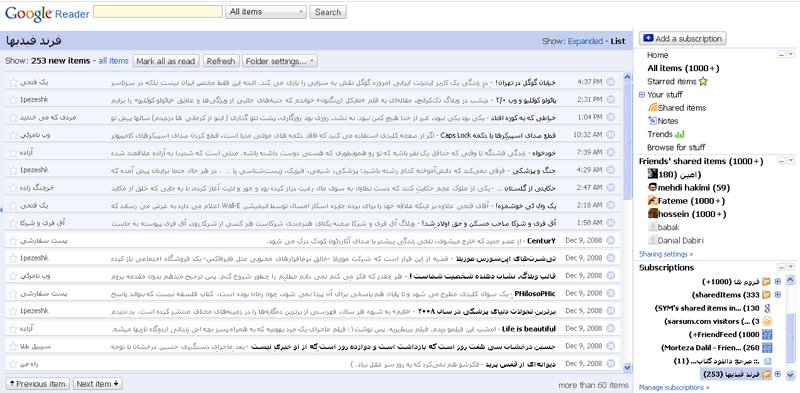800x393 pixels.
Task: Click the blue arrow icon on the CenturY item
Action: tap(611, 240)
